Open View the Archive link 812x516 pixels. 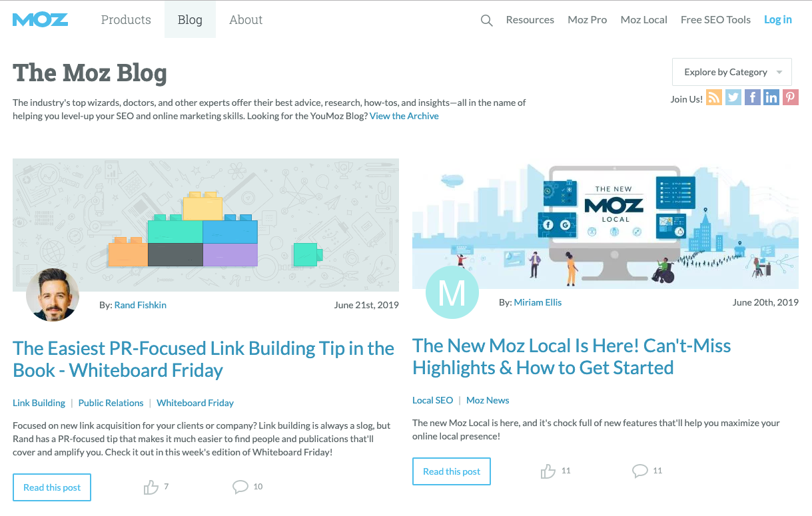pos(404,115)
